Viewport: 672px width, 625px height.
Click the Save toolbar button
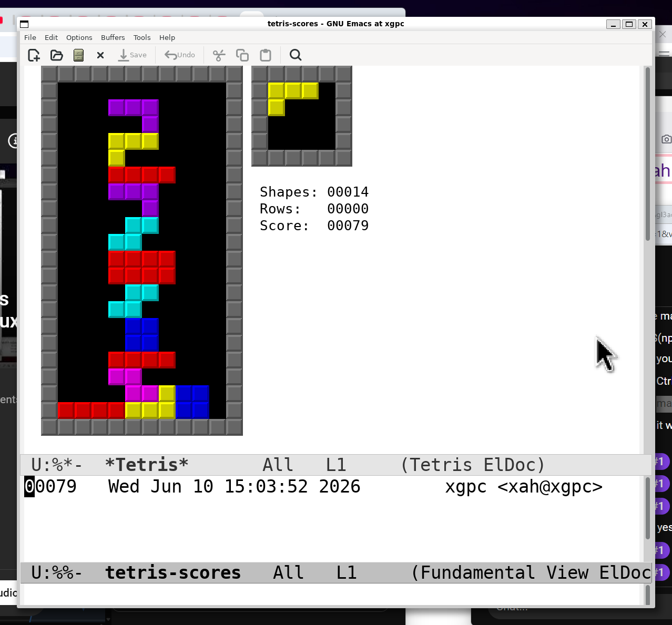133,55
